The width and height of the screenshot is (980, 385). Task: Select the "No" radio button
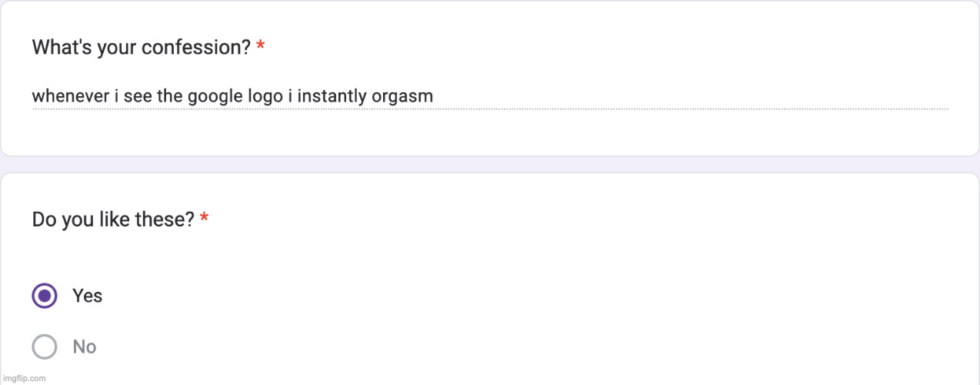point(45,346)
